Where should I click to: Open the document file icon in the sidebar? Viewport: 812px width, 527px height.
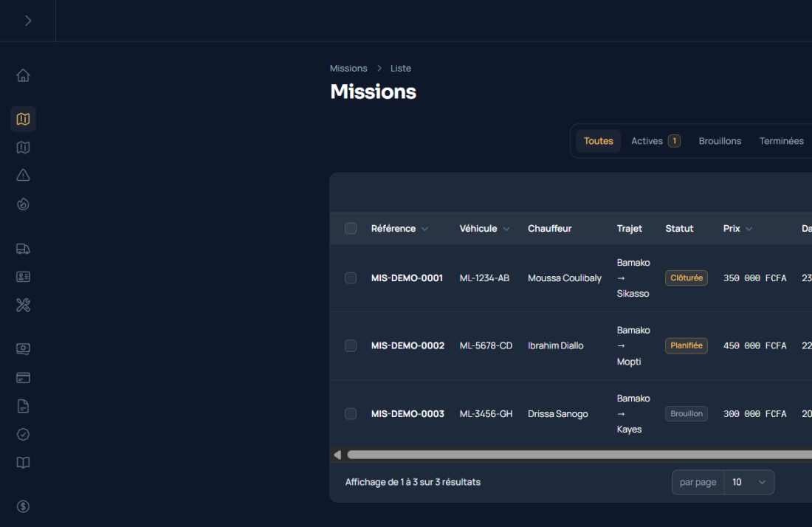click(23, 406)
